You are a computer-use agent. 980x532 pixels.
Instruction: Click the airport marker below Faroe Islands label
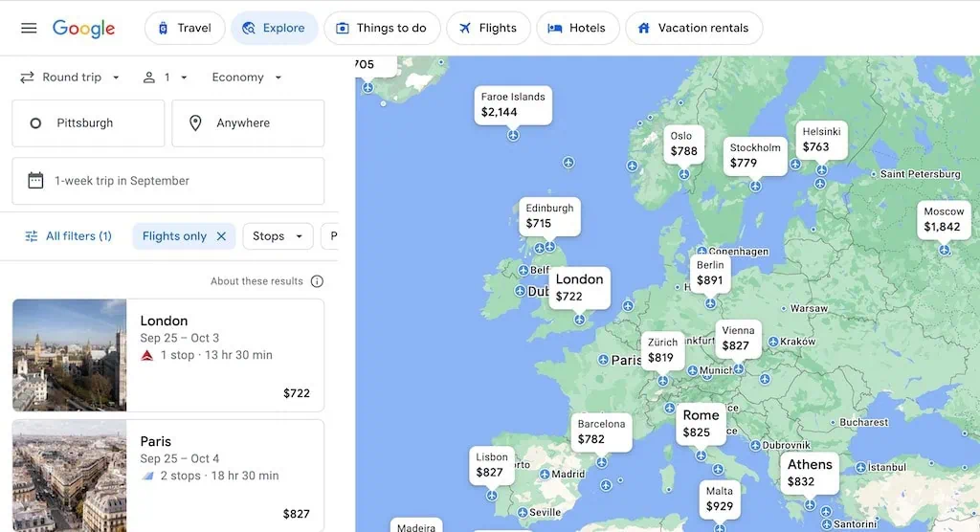[513, 135]
